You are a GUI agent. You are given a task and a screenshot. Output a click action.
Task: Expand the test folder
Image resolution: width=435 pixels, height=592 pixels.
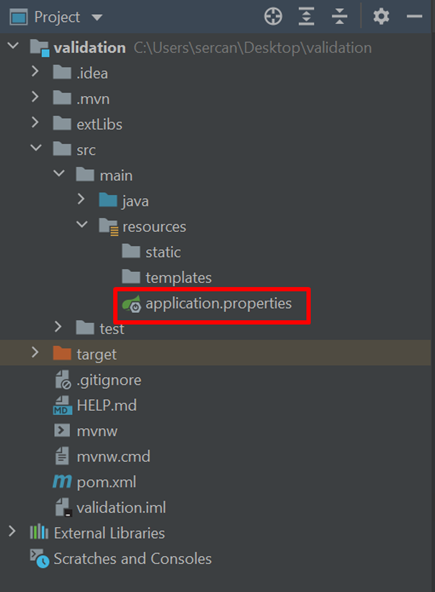58,327
